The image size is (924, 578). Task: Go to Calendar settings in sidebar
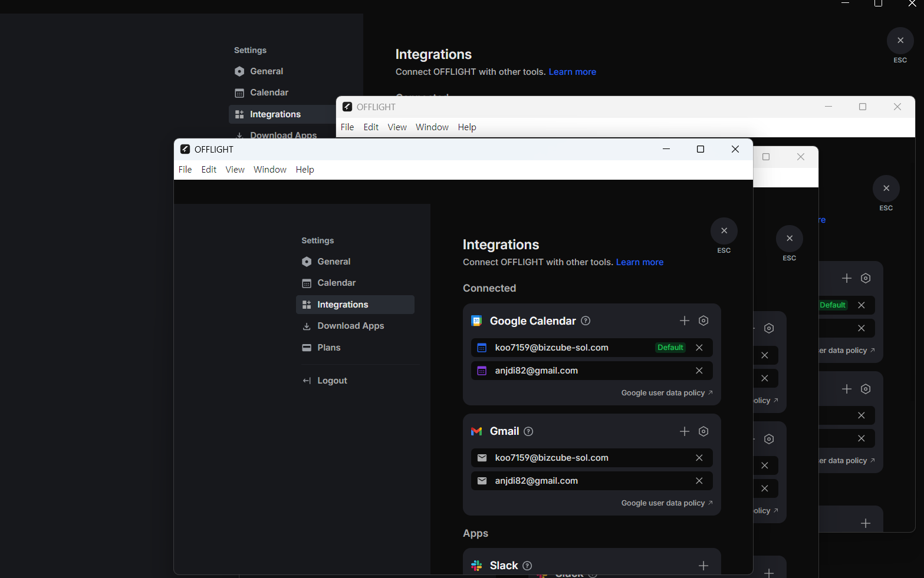point(336,283)
